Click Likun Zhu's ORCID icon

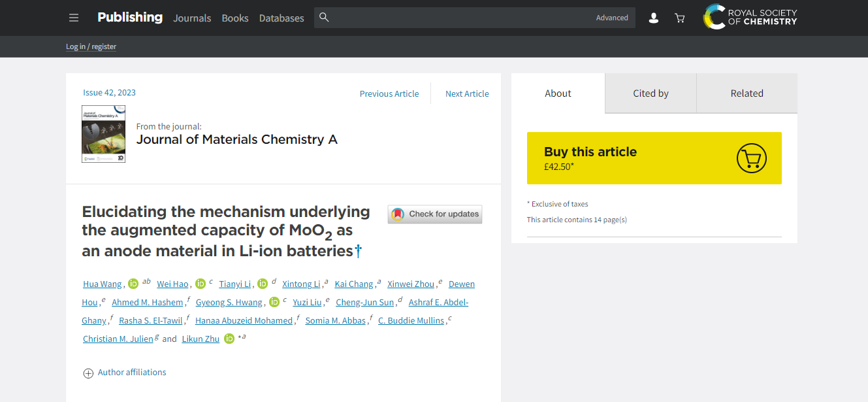pos(229,339)
